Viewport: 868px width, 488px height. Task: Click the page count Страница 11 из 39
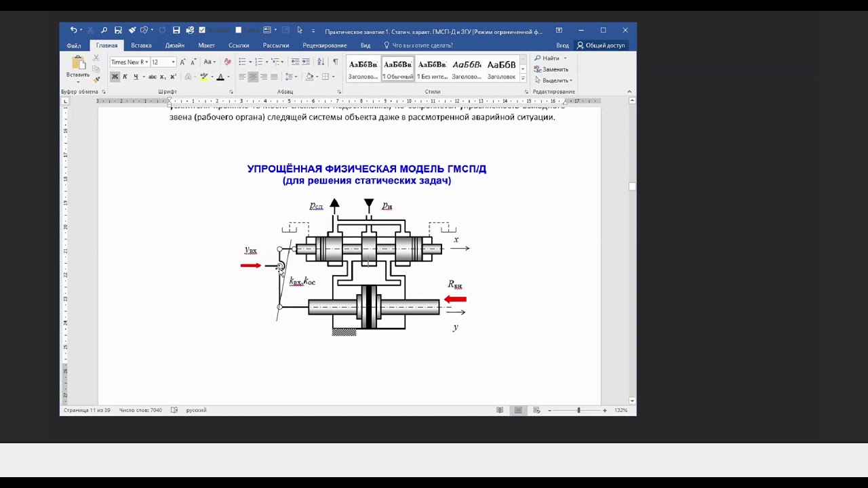click(x=87, y=410)
